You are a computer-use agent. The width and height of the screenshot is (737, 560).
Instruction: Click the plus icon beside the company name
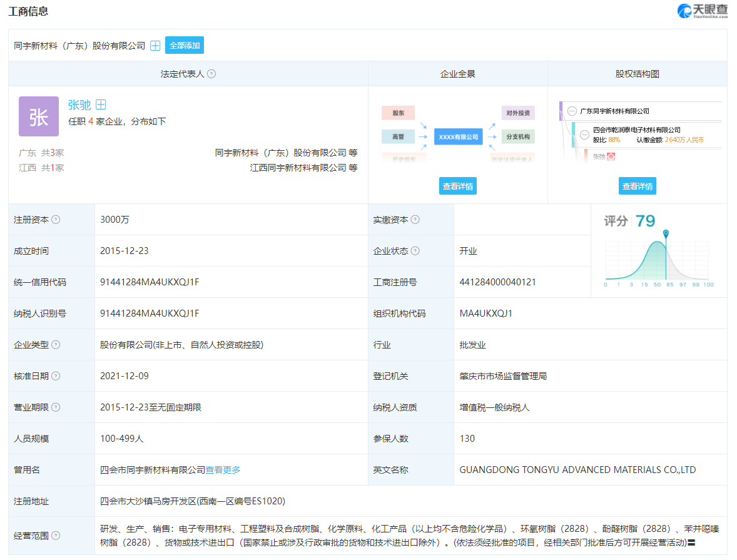[x=155, y=46]
